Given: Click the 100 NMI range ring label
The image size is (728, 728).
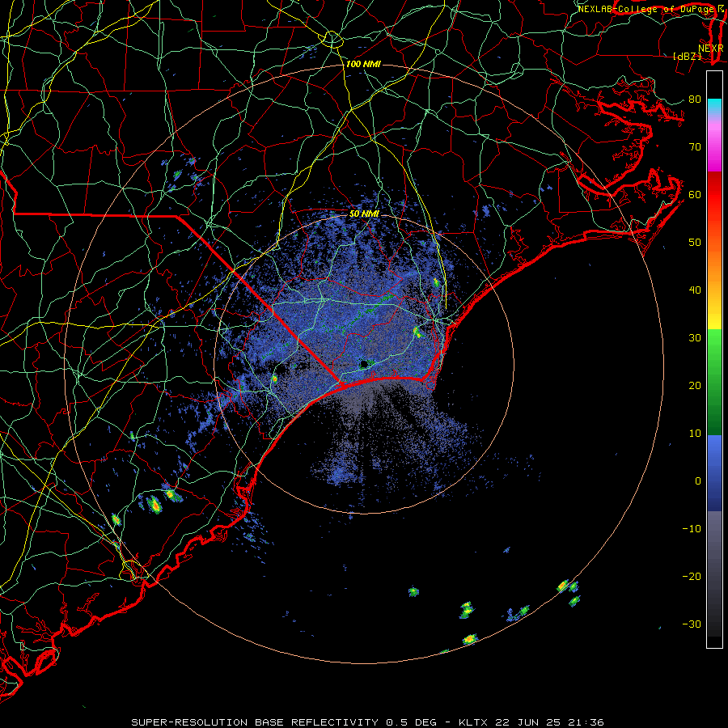Looking at the screenshot, I should pos(363,64).
